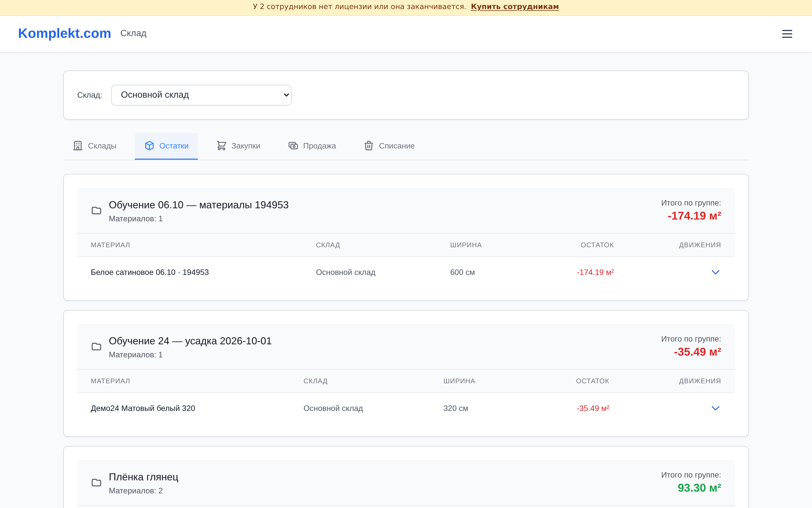Click the box icon in the Остатки tab

click(x=149, y=146)
